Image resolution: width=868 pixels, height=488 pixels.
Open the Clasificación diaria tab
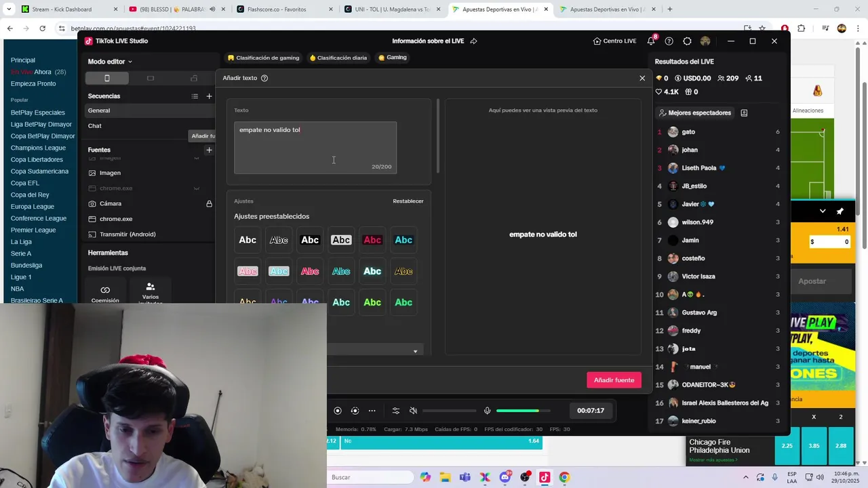[338, 58]
